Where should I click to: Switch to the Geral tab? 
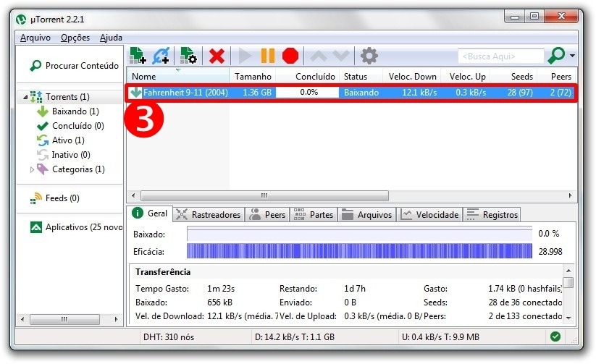(150, 213)
